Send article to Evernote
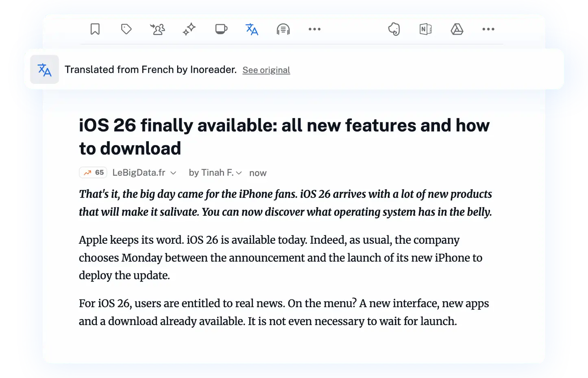The image size is (588, 378). 394,29
